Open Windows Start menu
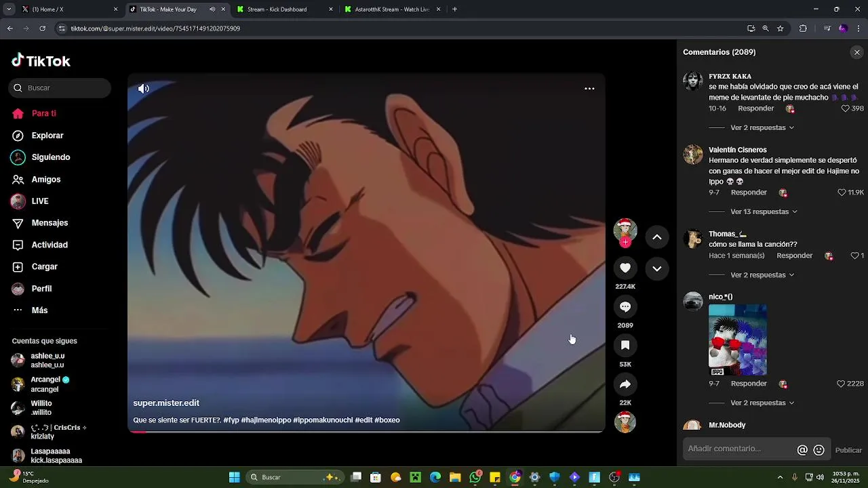This screenshot has width=868, height=488. 234,477
